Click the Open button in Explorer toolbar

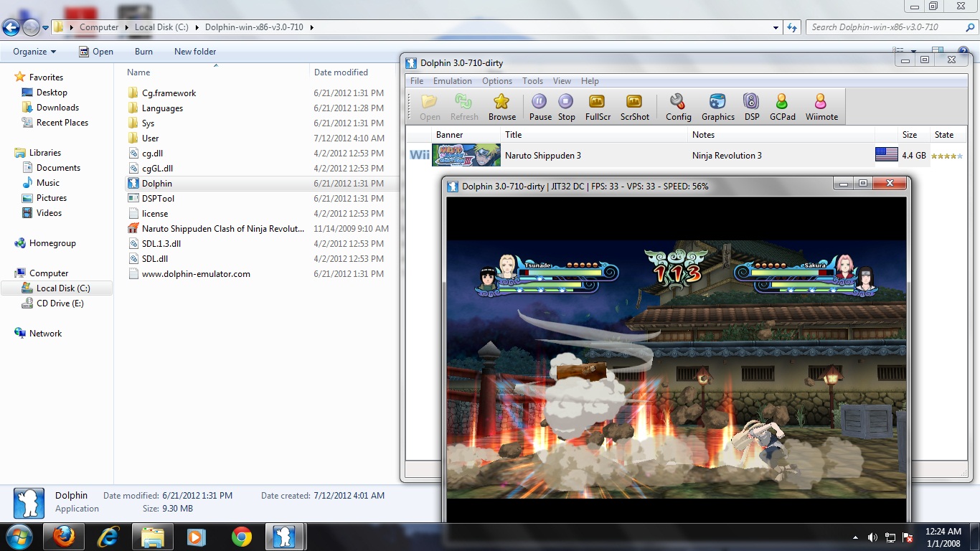[x=96, y=52]
